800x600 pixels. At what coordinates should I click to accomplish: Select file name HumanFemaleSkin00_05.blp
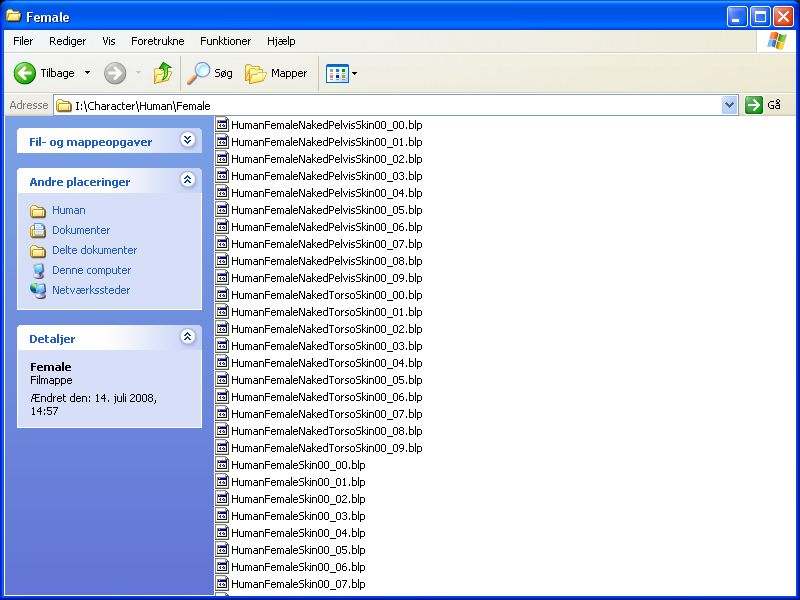point(298,550)
